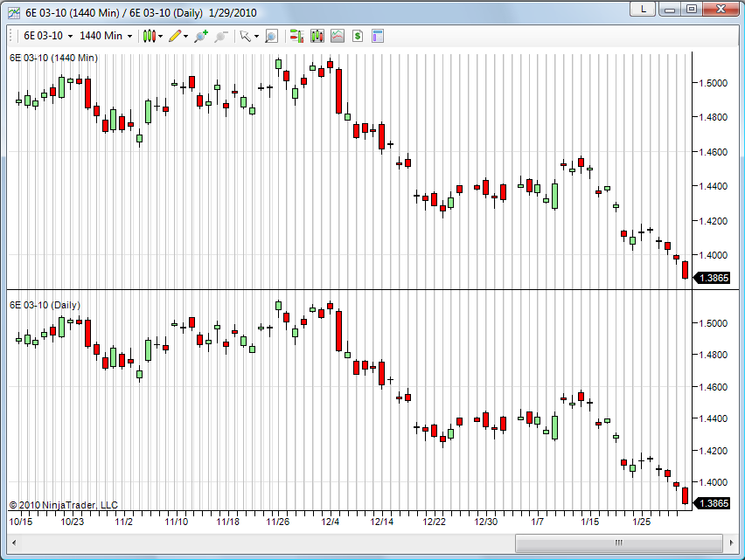Click the 1/25 date label on time axis

pos(642,522)
